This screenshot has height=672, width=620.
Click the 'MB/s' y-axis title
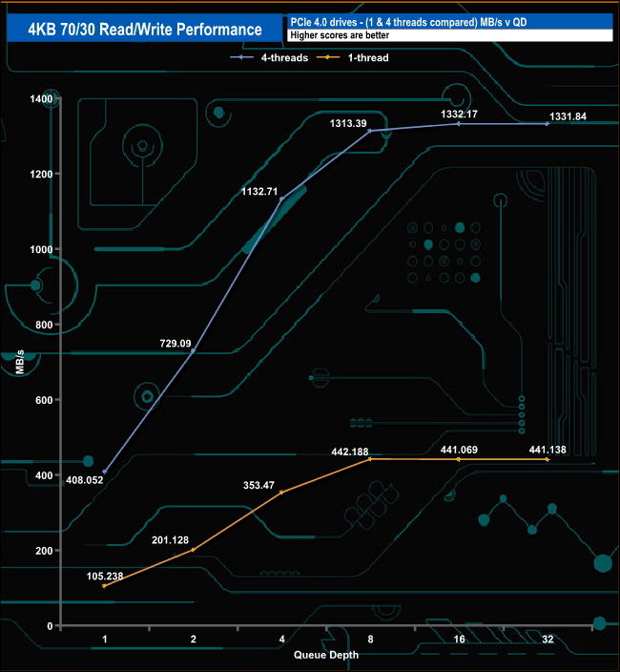pyautogui.click(x=20, y=362)
